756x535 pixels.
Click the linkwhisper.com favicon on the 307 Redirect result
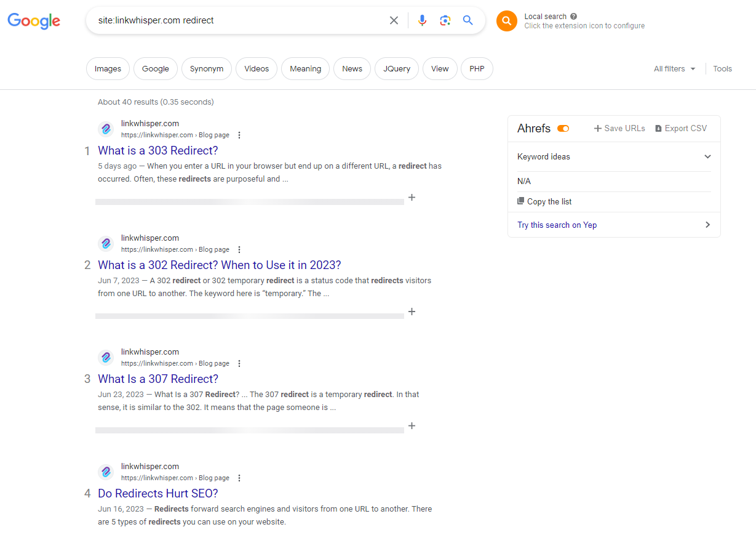(106, 357)
